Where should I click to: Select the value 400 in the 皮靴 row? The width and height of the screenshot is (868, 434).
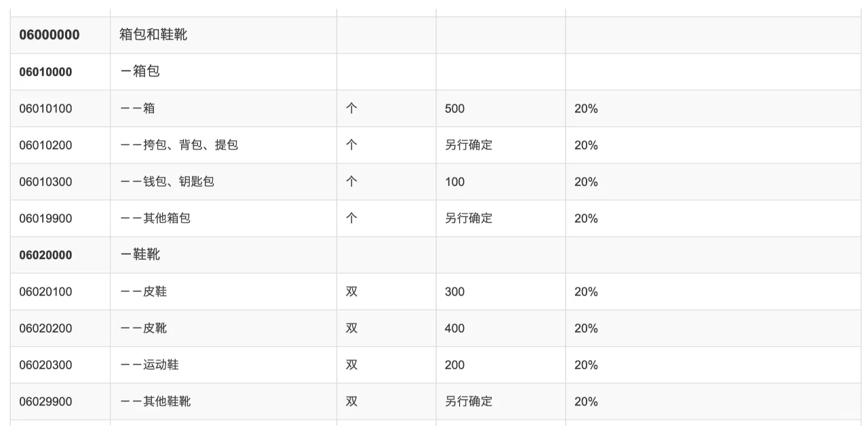point(455,328)
